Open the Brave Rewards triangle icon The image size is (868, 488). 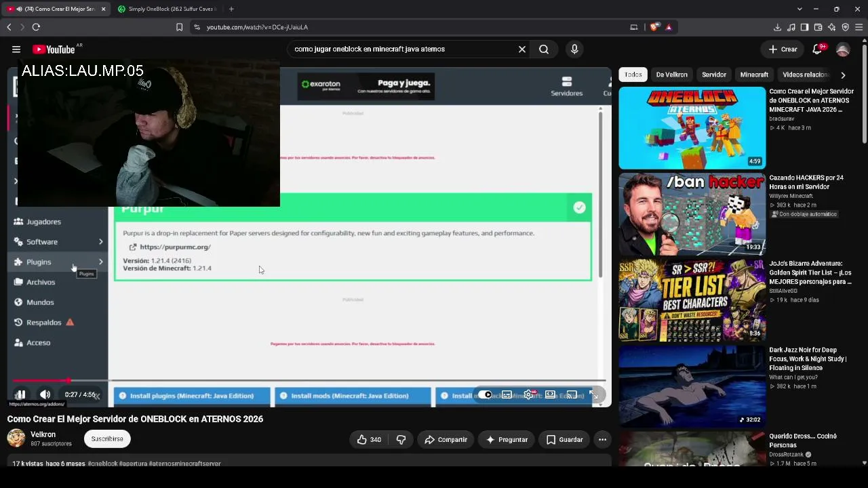(669, 27)
